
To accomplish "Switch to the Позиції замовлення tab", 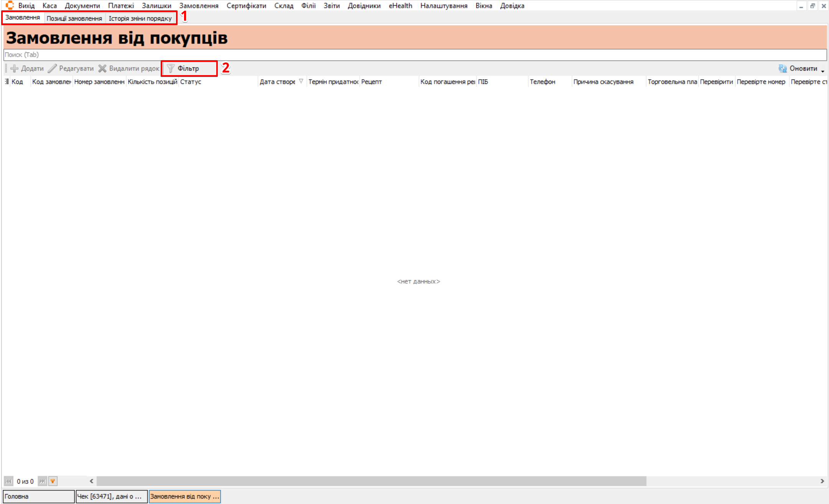I will click(74, 18).
